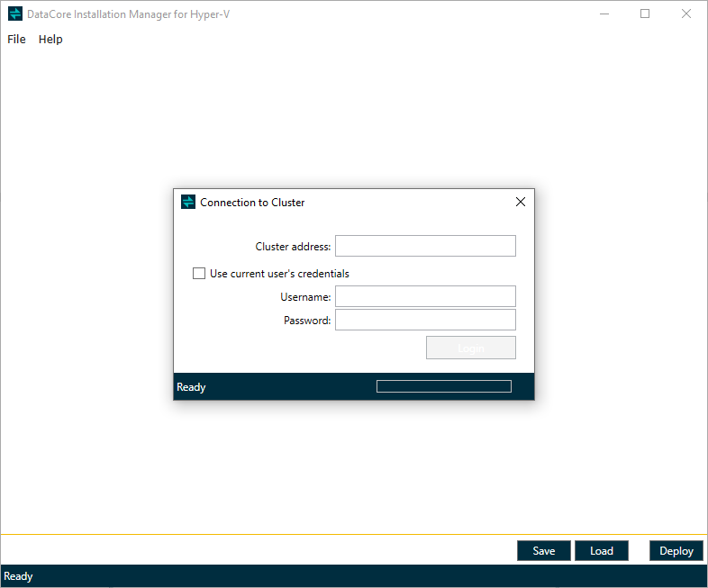Click the Load button
This screenshot has width=708, height=588.
tap(601, 551)
